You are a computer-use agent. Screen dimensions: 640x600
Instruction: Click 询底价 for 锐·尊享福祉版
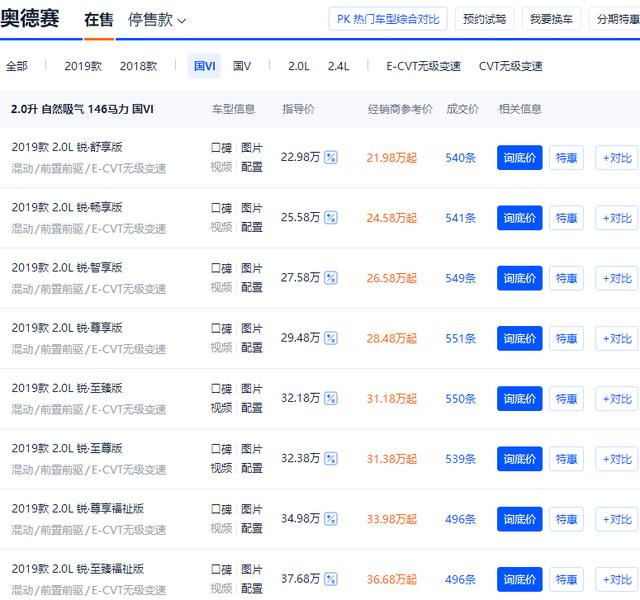click(520, 519)
